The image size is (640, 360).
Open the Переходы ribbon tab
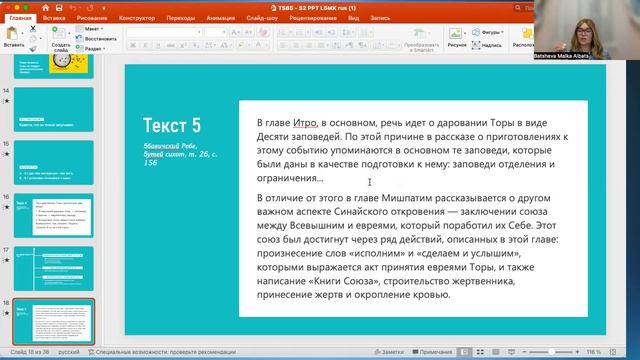pos(180,18)
